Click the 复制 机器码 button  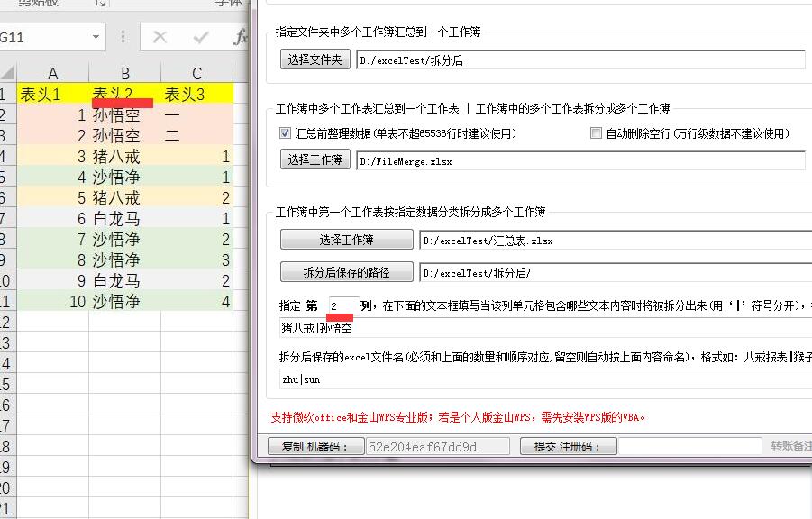[x=315, y=446]
